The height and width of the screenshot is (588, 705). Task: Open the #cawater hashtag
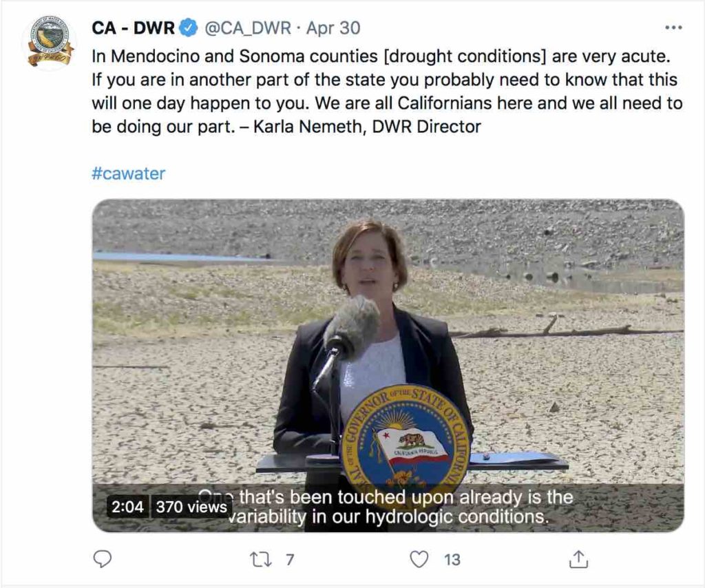(128, 173)
